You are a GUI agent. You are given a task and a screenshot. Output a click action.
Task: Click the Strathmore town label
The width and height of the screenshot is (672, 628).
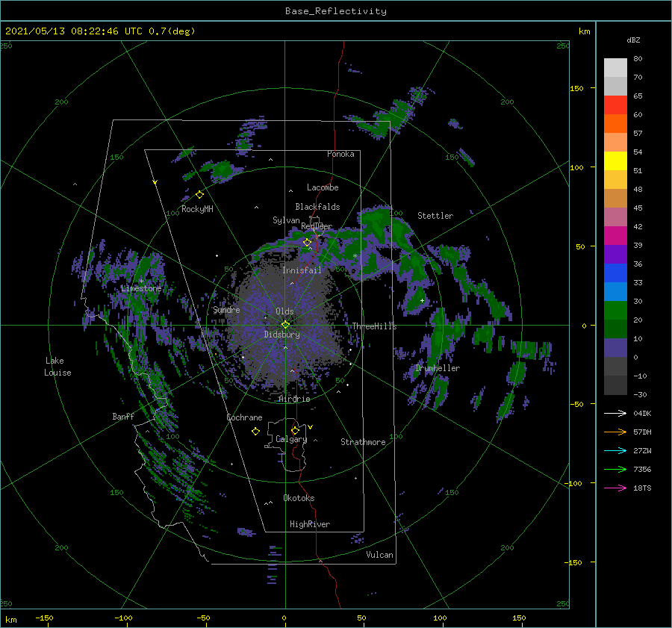tap(363, 442)
